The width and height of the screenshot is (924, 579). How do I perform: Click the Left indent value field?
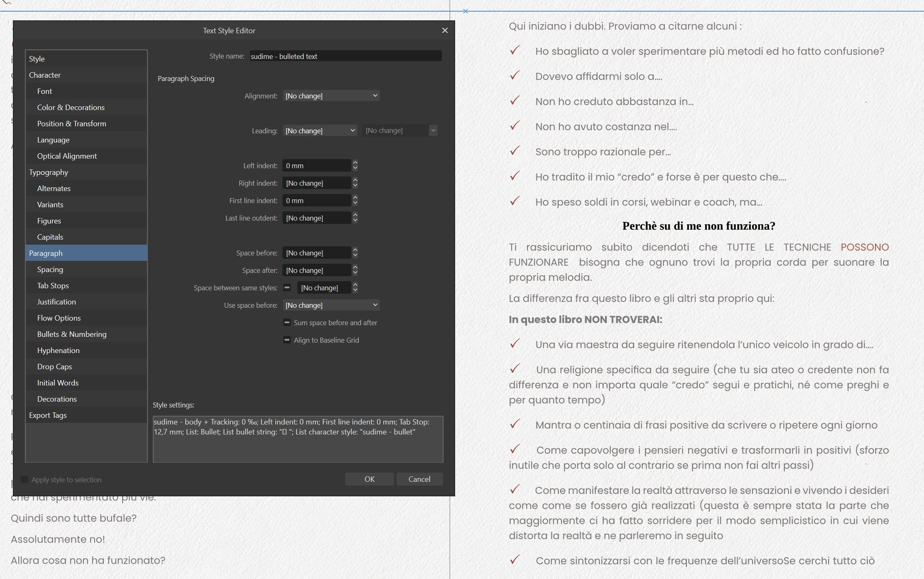tap(317, 166)
